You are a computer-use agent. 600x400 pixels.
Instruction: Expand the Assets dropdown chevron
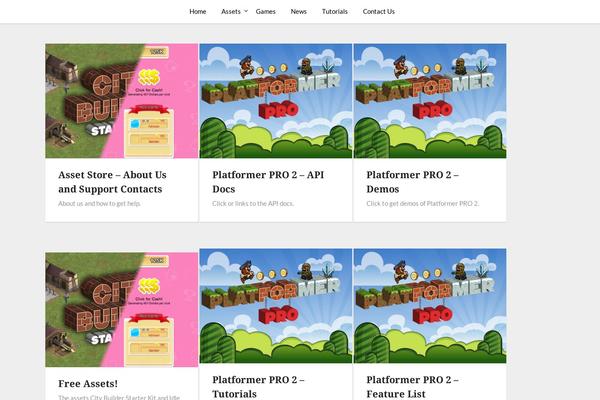coord(246,11)
